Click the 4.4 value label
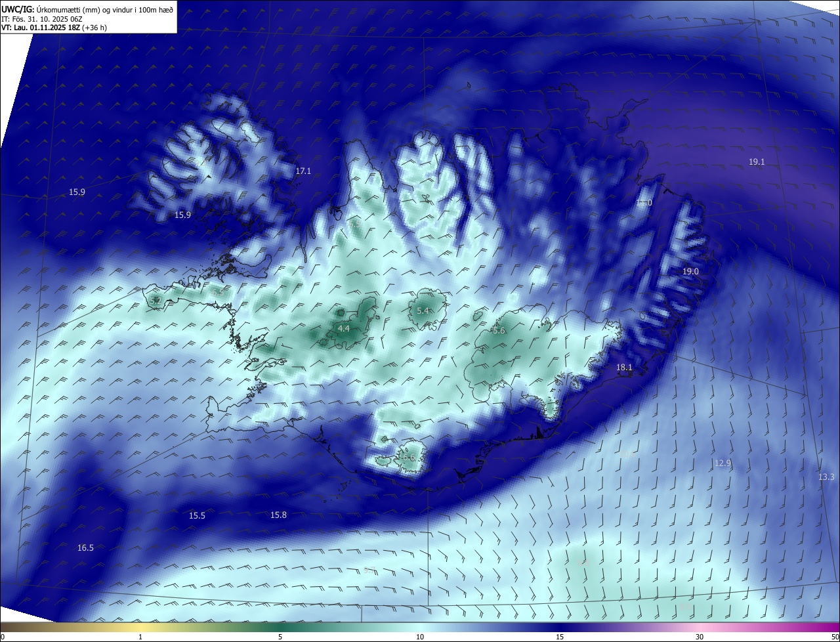Viewport: 840px width, 642px height. pyautogui.click(x=344, y=328)
